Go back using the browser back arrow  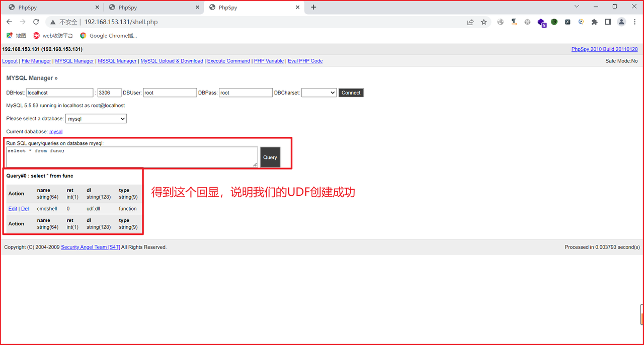(9, 22)
